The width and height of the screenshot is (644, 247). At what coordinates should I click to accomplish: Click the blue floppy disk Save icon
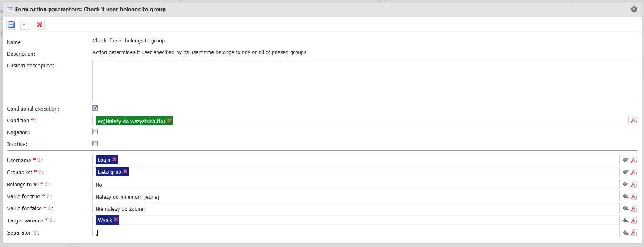[11, 25]
